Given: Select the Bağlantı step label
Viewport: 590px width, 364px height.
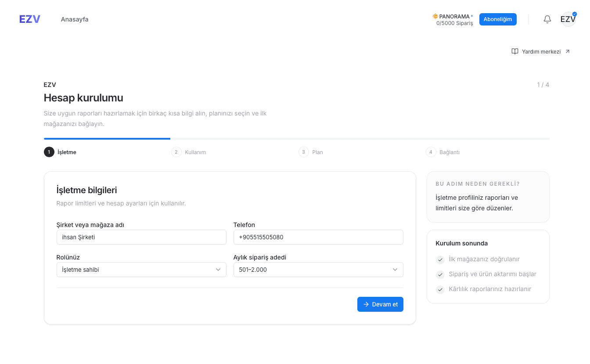Looking at the screenshot, I should click(x=450, y=152).
